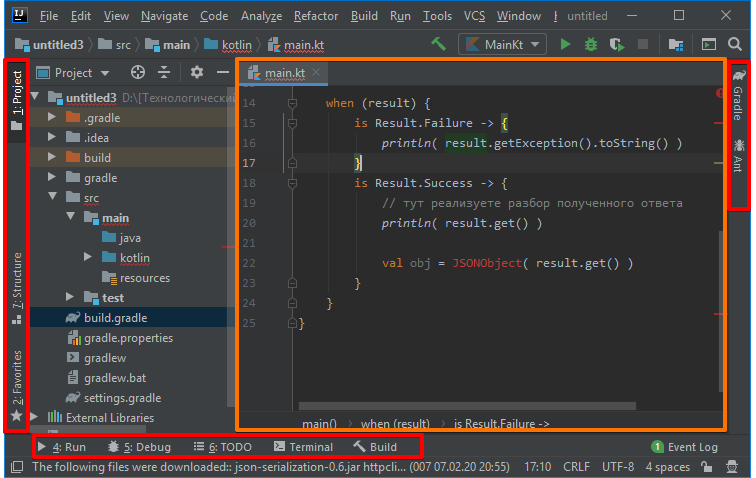Click the green hammer Build Project icon
Image resolution: width=756 pixels, height=478 pixels.
(x=438, y=44)
